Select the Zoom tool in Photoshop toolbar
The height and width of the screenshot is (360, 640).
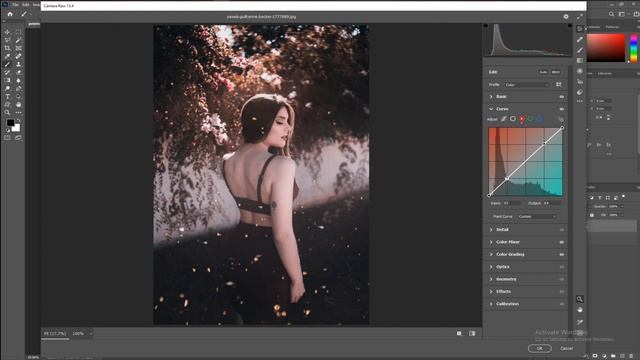coord(7,113)
